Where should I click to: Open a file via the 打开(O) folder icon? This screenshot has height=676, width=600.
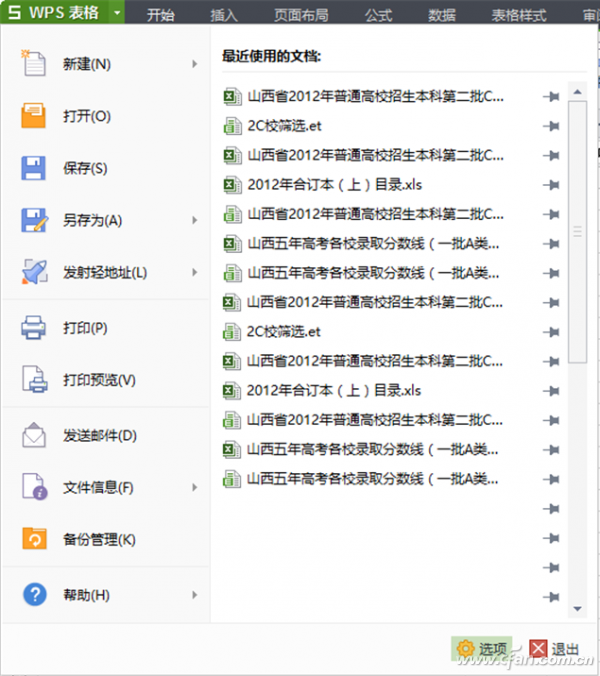click(33, 116)
